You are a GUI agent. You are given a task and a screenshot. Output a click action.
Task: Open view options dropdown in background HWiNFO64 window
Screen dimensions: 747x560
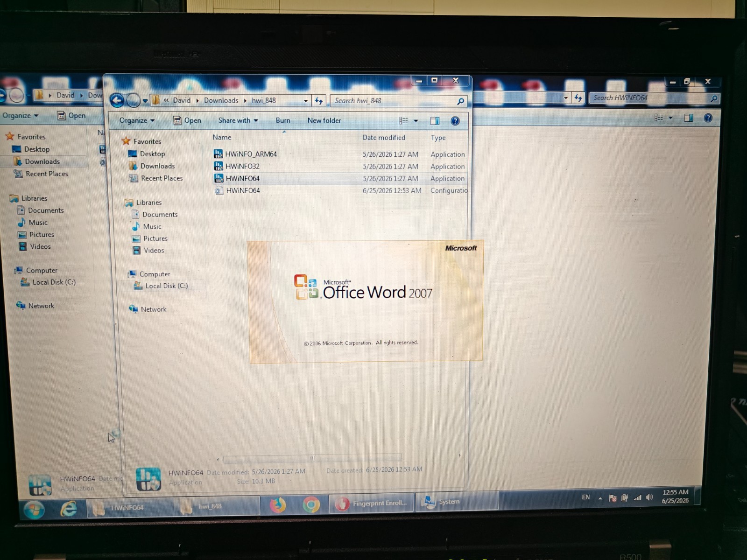pyautogui.click(x=671, y=118)
